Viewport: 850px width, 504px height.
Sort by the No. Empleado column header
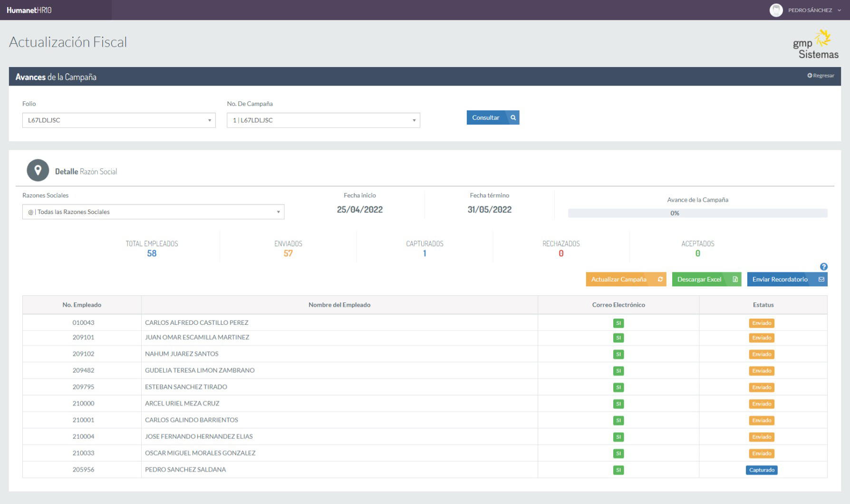[82, 305]
